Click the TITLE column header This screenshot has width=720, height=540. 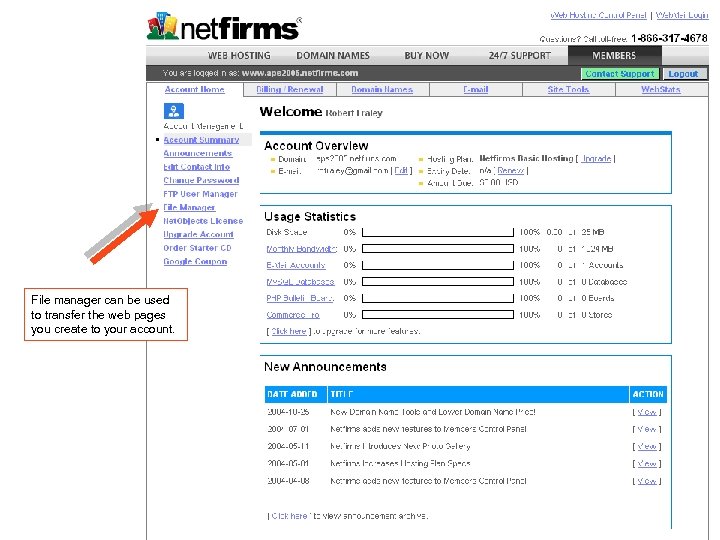(478, 394)
